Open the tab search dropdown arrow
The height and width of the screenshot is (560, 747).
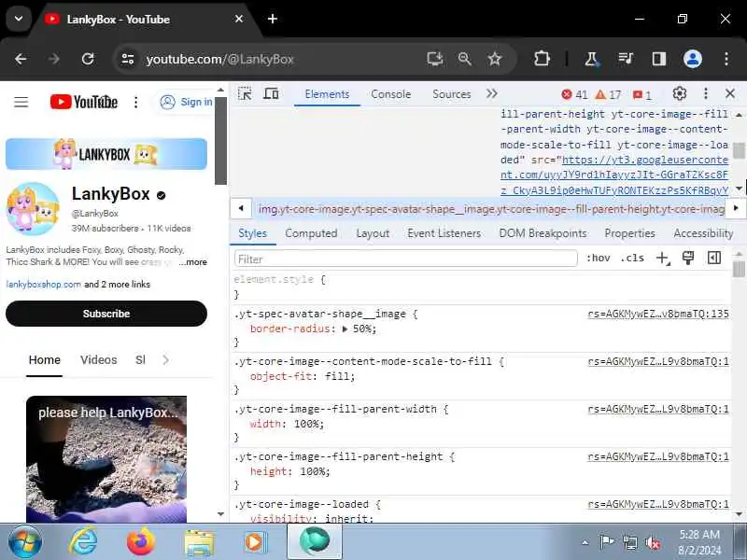coord(19,19)
